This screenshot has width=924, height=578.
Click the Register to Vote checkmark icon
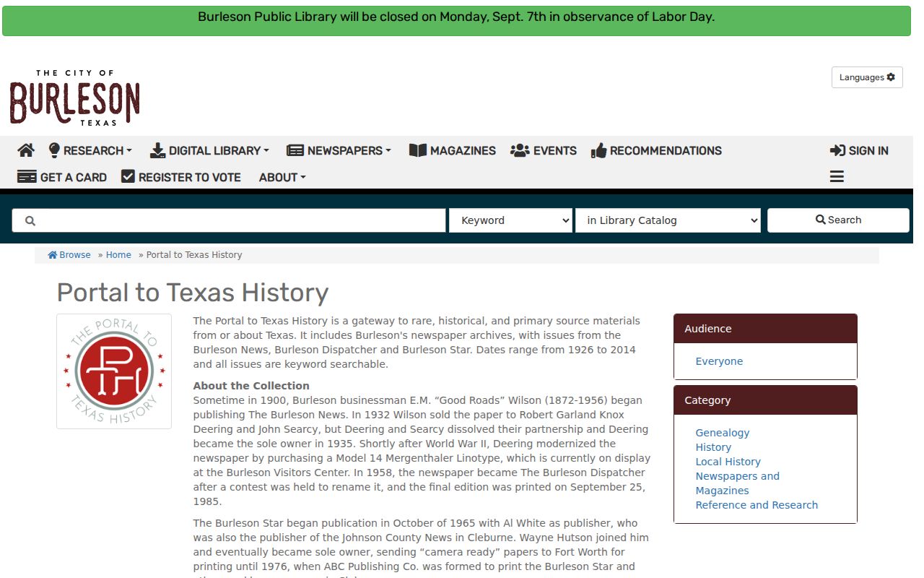coord(128,176)
